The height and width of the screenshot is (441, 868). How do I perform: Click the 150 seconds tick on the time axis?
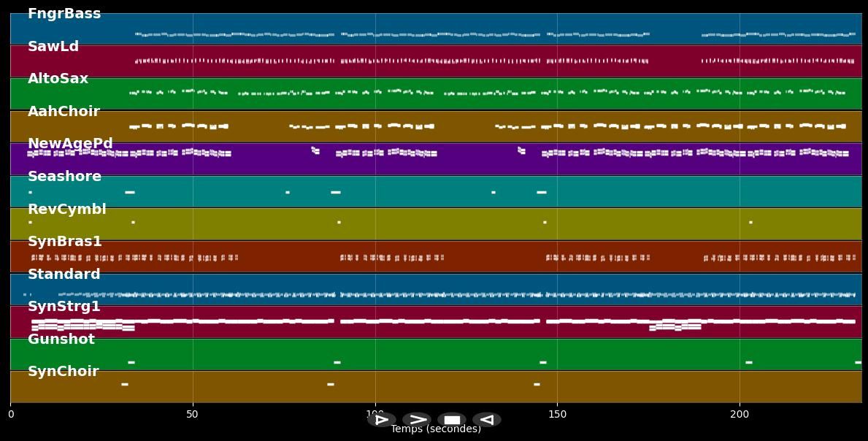(557, 414)
